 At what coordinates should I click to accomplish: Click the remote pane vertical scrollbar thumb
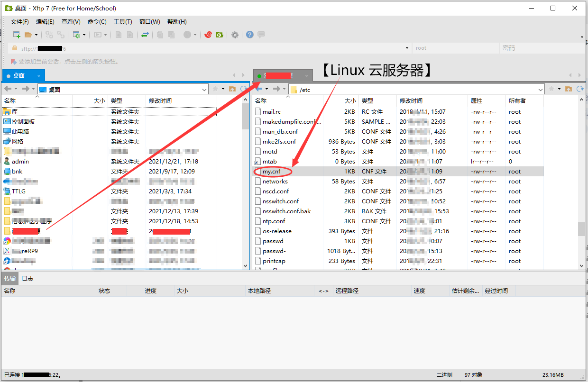tap(581, 229)
